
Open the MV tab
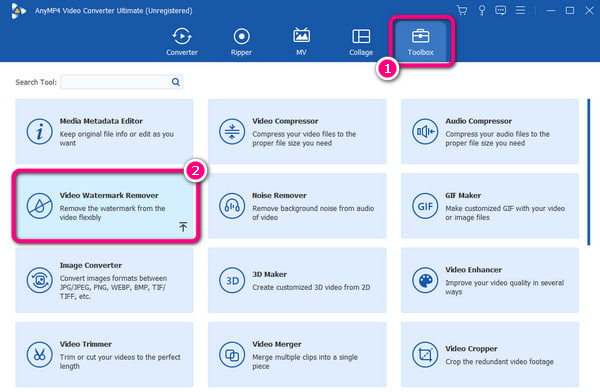pos(301,42)
